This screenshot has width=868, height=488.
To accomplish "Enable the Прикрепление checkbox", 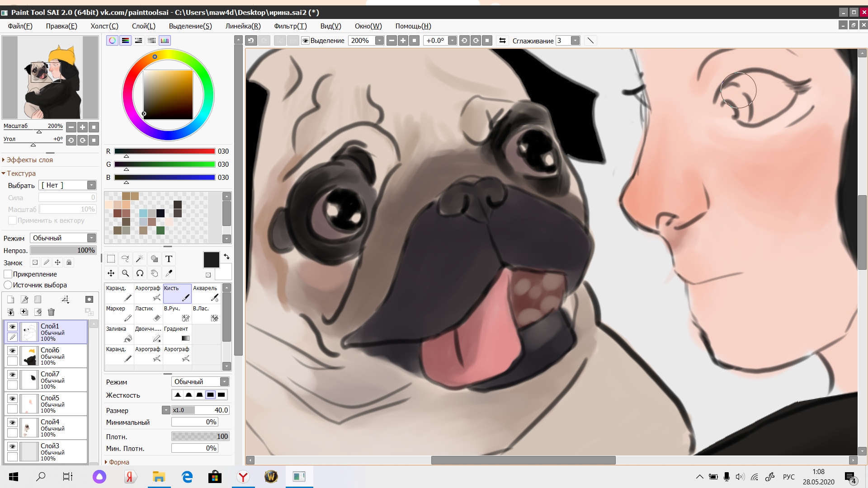I will [x=8, y=274].
